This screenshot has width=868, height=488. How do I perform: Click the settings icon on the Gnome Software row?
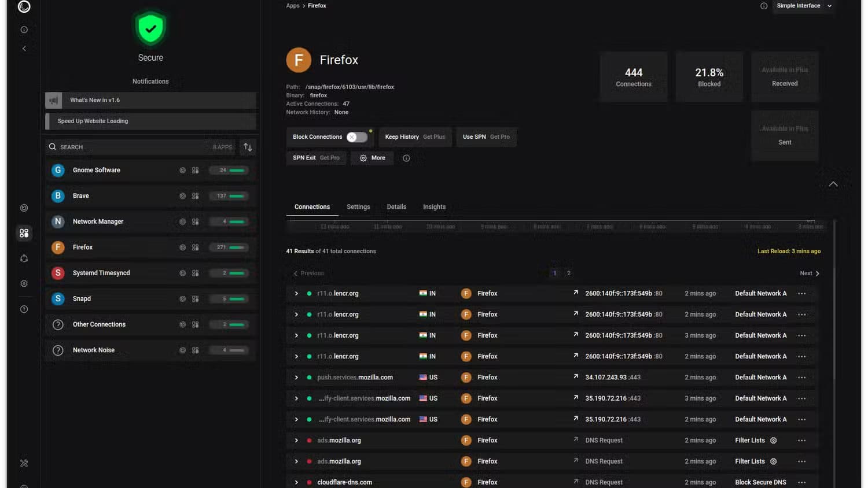tap(182, 170)
